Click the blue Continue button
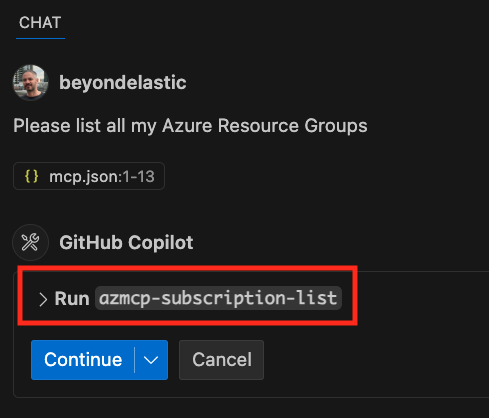This screenshot has height=418, width=489. [83, 360]
